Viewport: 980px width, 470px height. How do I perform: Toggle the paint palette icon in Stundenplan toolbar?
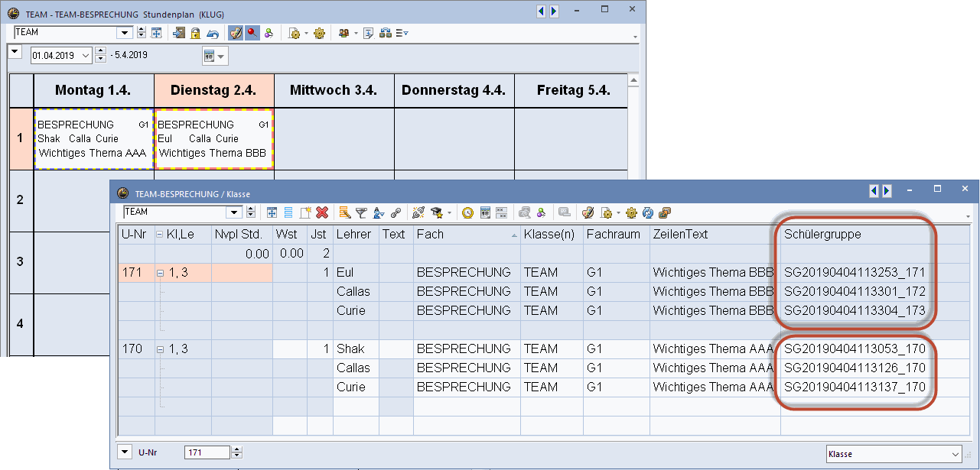[x=235, y=33]
